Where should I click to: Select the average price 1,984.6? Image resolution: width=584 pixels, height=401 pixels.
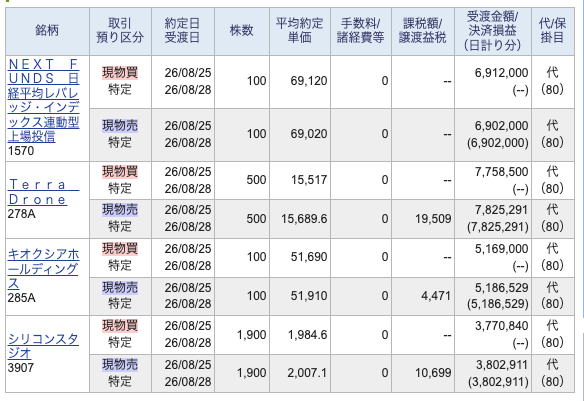(307, 335)
